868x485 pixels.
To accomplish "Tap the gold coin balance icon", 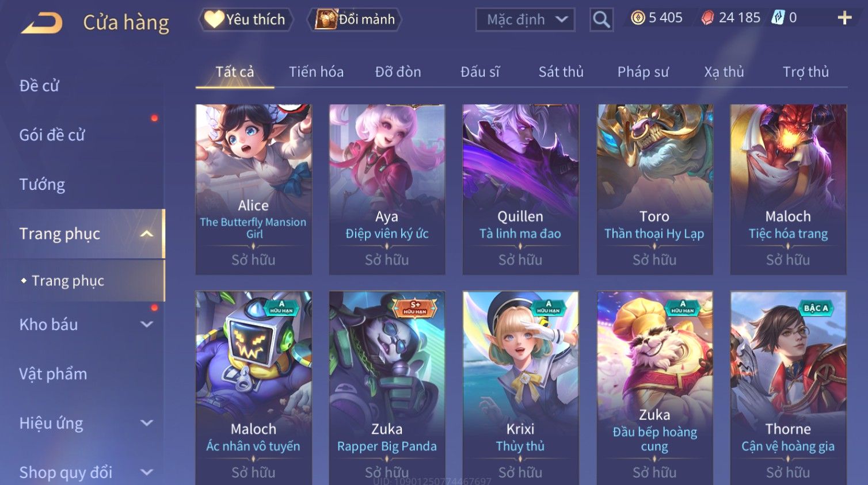I will [638, 18].
